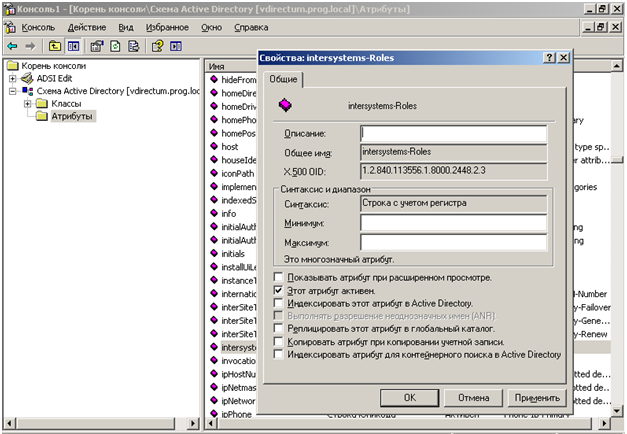Click the X.500 OID value field

click(x=453, y=171)
